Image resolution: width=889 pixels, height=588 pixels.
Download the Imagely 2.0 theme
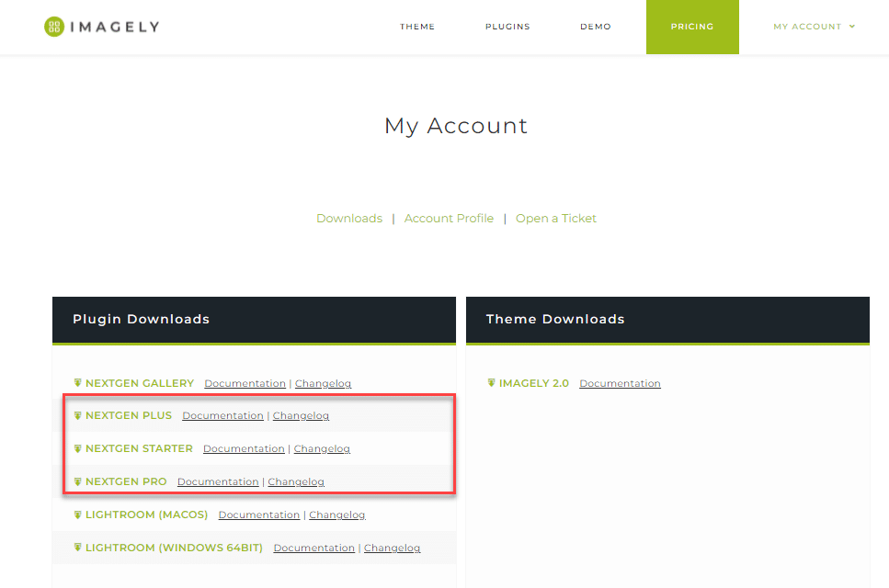533,383
